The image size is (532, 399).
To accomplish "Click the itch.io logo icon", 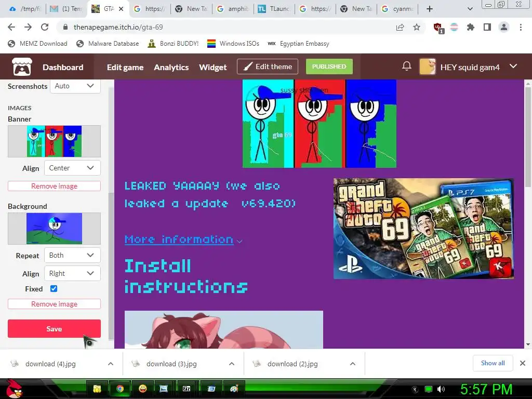I will (22, 66).
